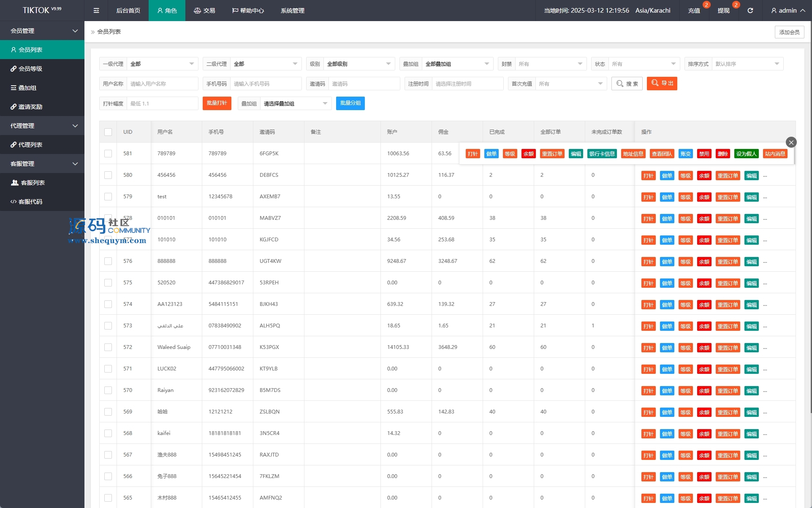The height and width of the screenshot is (508, 812).
Task: Check the checkbox for UID 581
Action: coord(108,154)
